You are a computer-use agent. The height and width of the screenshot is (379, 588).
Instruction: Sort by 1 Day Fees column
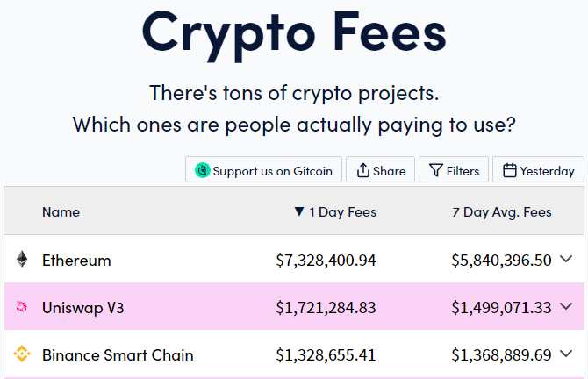coord(342,211)
